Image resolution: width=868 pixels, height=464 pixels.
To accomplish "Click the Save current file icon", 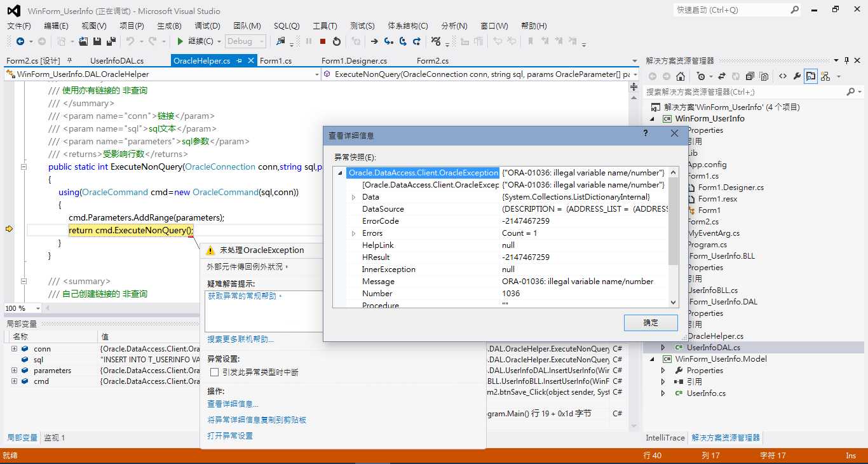I will click(x=97, y=41).
